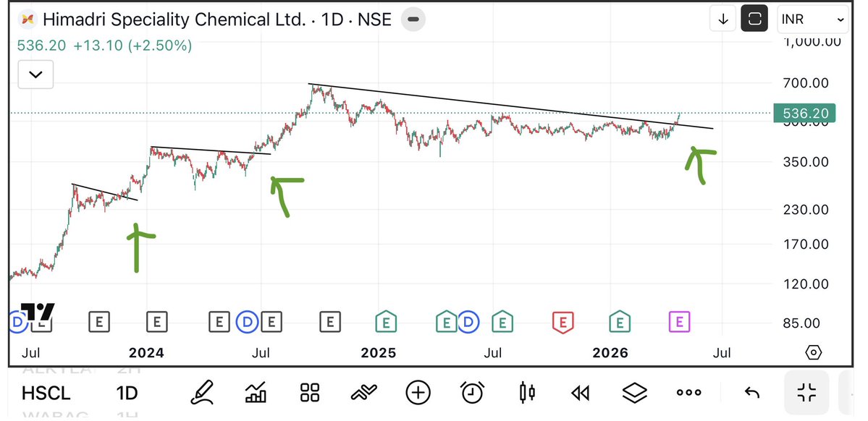Open the black E marker above 2024
The width and height of the screenshot is (868, 421).
pyautogui.click(x=156, y=321)
